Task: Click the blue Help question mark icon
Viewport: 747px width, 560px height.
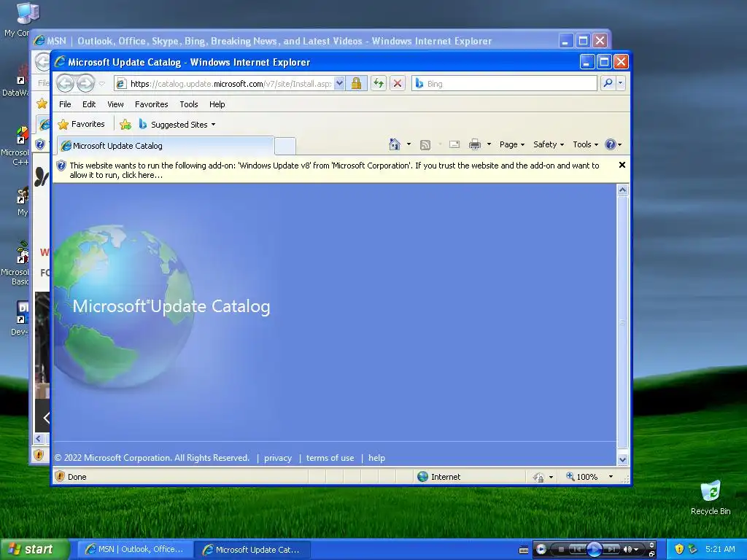Action: tap(611, 144)
